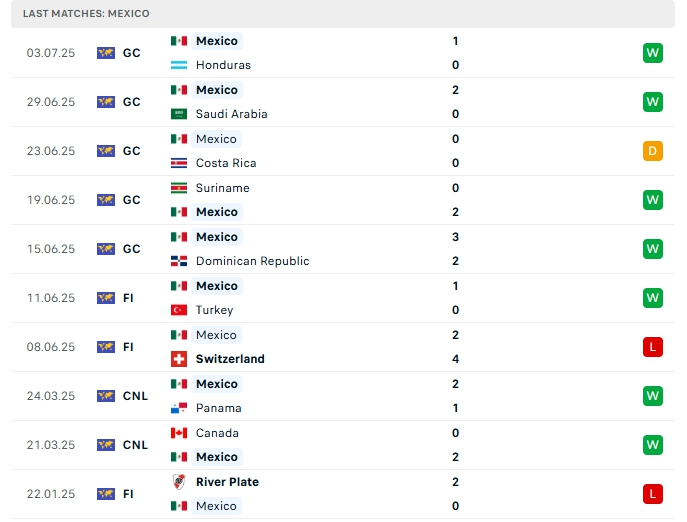Click the Panama flag icon
The height and width of the screenshot is (522, 687).
179,408
